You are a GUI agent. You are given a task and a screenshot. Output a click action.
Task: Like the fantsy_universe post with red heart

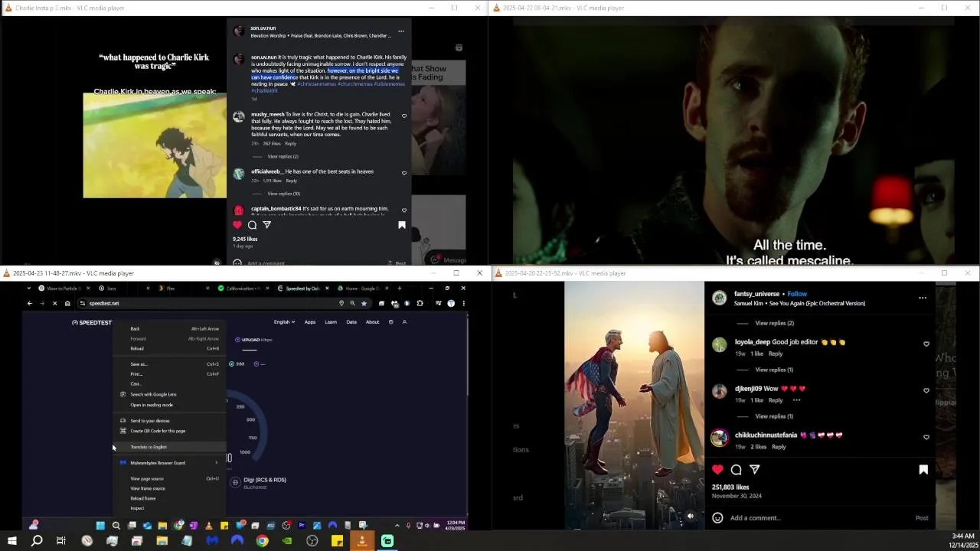[717, 470]
